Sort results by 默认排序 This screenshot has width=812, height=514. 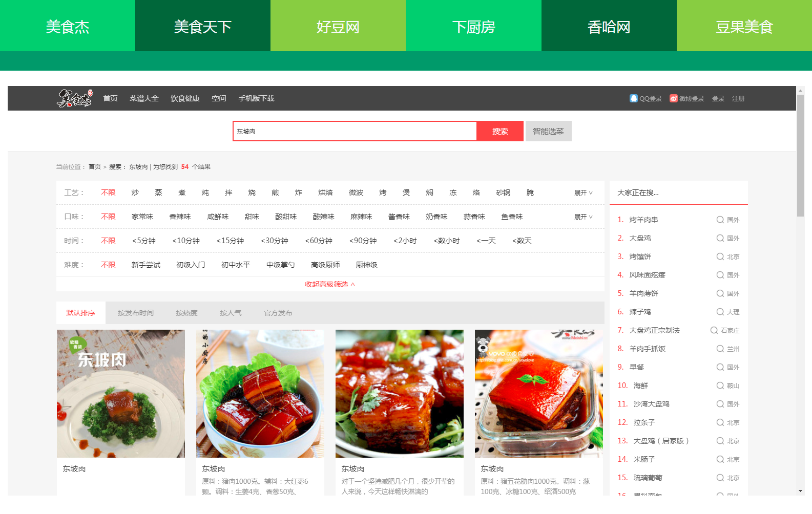80,313
